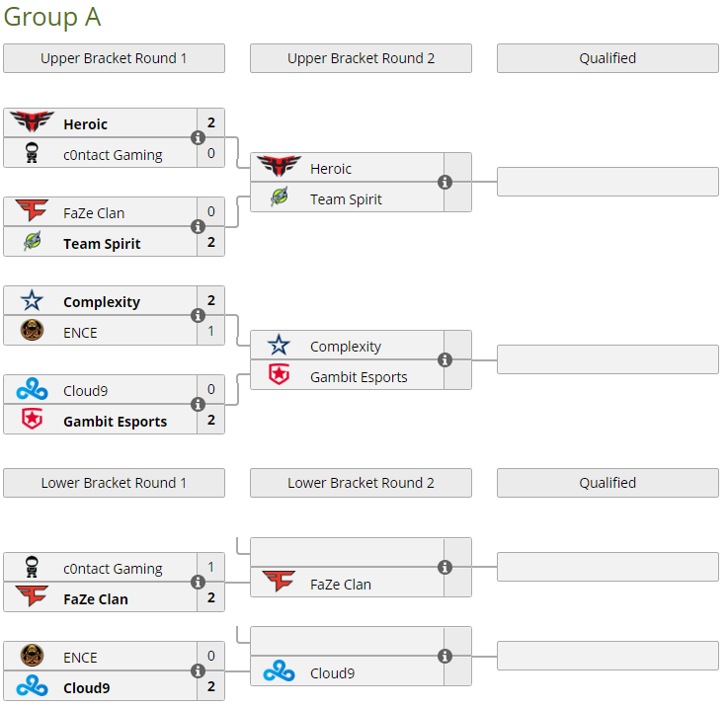Viewport: 728px width, 708px height.
Task: Click info icon on FaZe Clan Round 2 match
Action: [445, 568]
